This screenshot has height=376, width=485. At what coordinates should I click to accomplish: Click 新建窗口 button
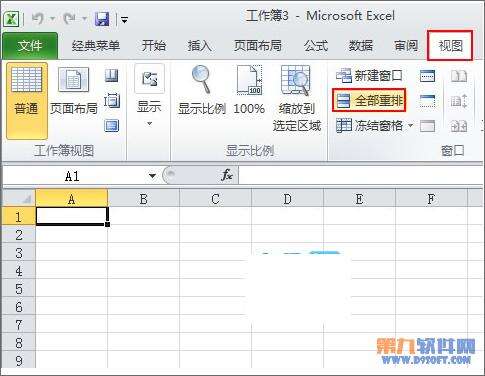click(x=369, y=76)
